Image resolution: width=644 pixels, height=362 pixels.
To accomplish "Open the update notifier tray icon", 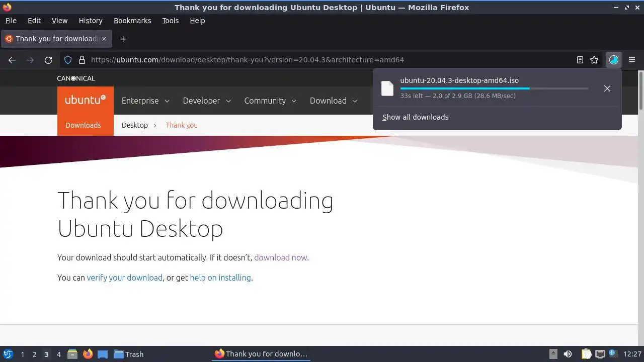I will coord(613,354).
